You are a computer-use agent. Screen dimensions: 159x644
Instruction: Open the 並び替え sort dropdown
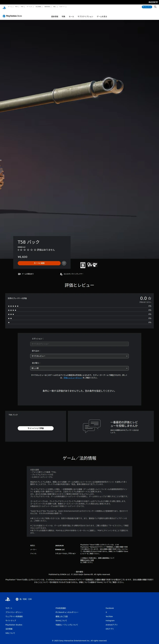(79, 368)
